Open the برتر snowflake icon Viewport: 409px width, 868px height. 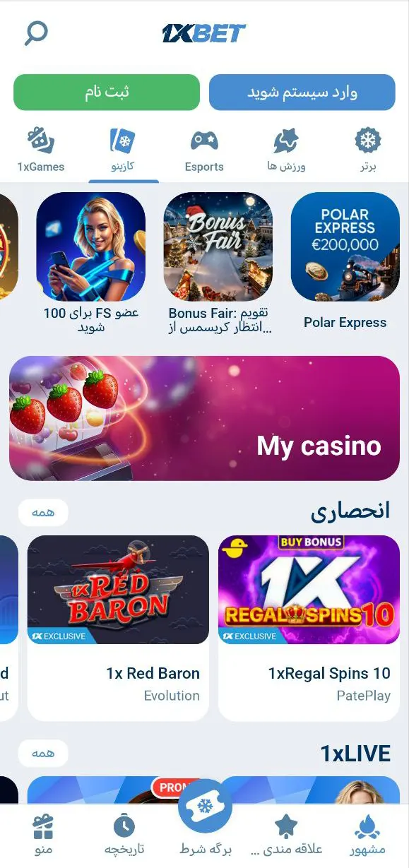tap(367, 141)
